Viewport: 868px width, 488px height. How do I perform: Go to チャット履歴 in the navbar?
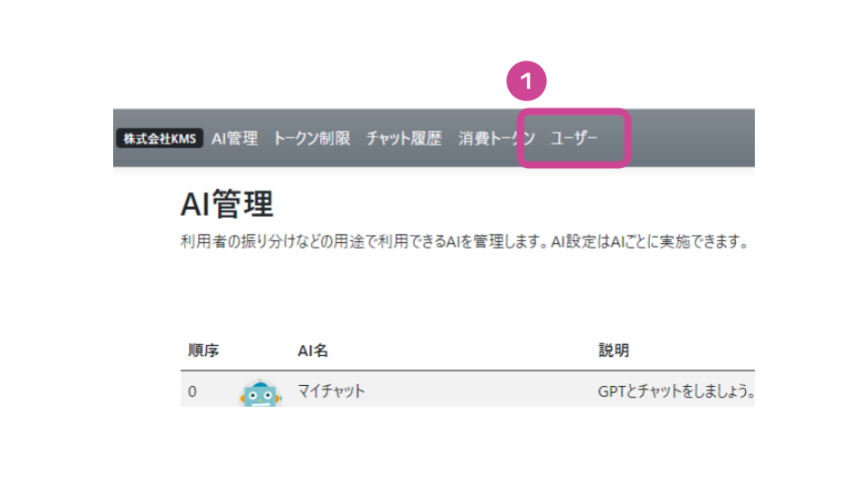coord(404,138)
